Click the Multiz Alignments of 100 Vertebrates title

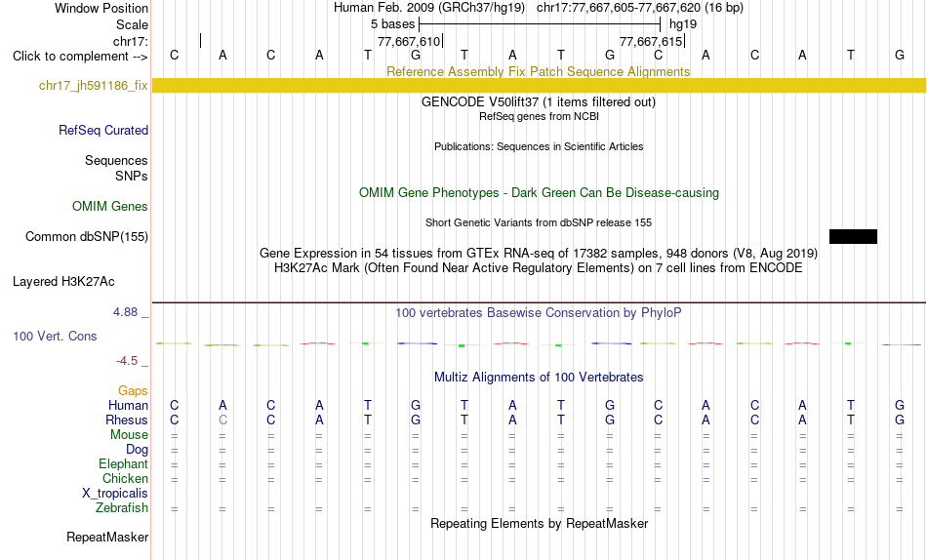pos(539,378)
